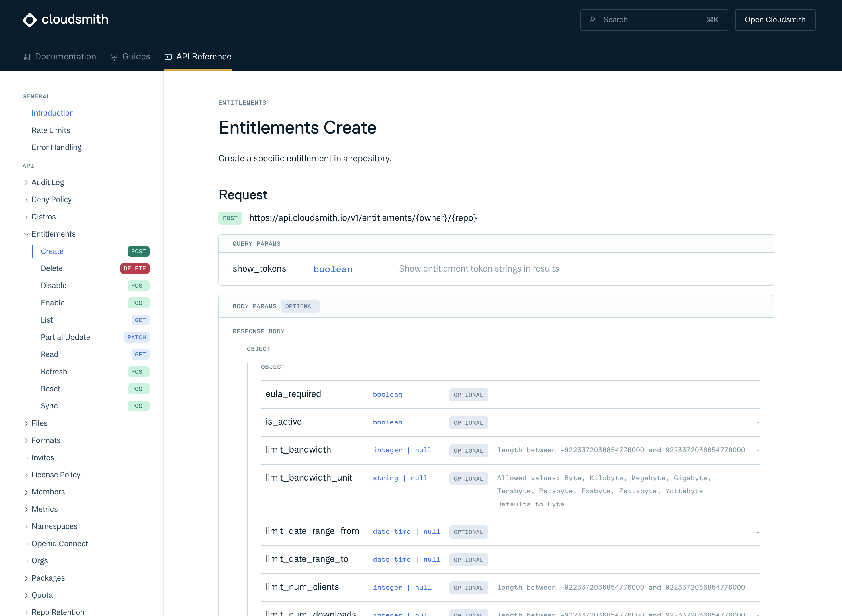Expand the limit_date_range_to row chevron
Viewport: 842px width, 616px height.
click(x=758, y=560)
